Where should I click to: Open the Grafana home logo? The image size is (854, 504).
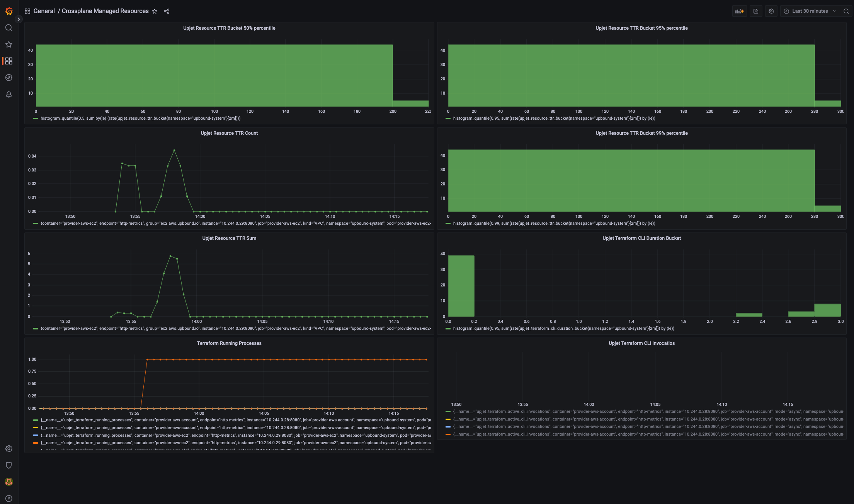(x=9, y=11)
